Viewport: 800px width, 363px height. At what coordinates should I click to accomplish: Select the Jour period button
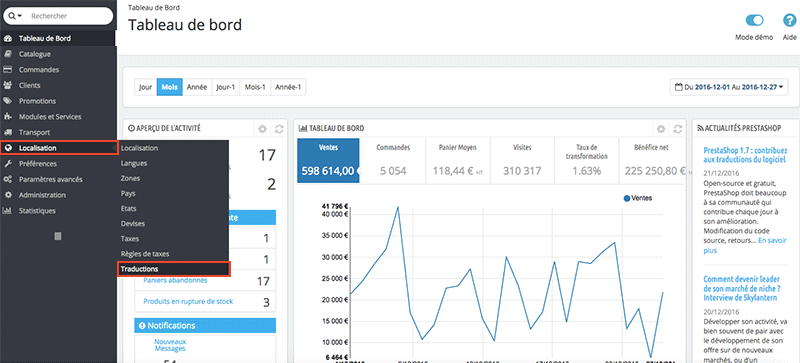(x=145, y=87)
